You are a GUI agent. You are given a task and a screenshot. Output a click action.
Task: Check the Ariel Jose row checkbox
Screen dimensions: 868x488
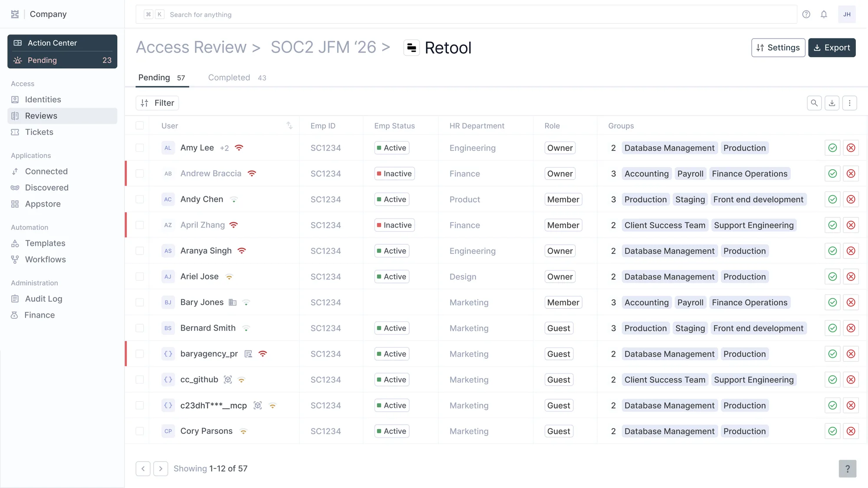(140, 277)
